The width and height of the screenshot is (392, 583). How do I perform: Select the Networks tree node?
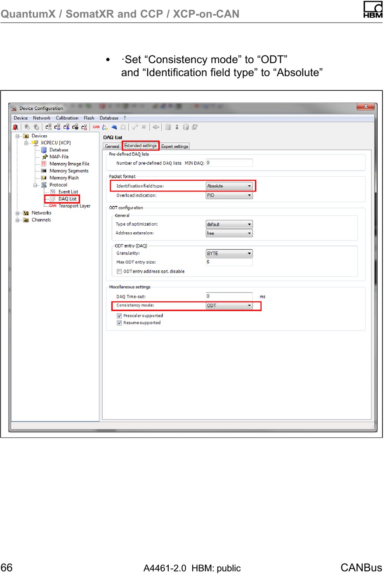[x=41, y=213]
